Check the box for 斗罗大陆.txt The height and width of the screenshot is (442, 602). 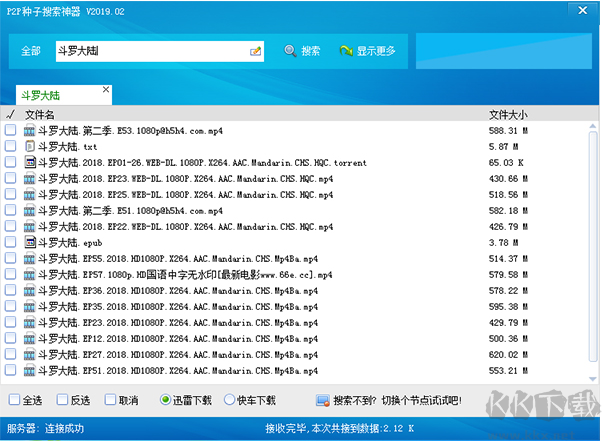tap(10, 146)
